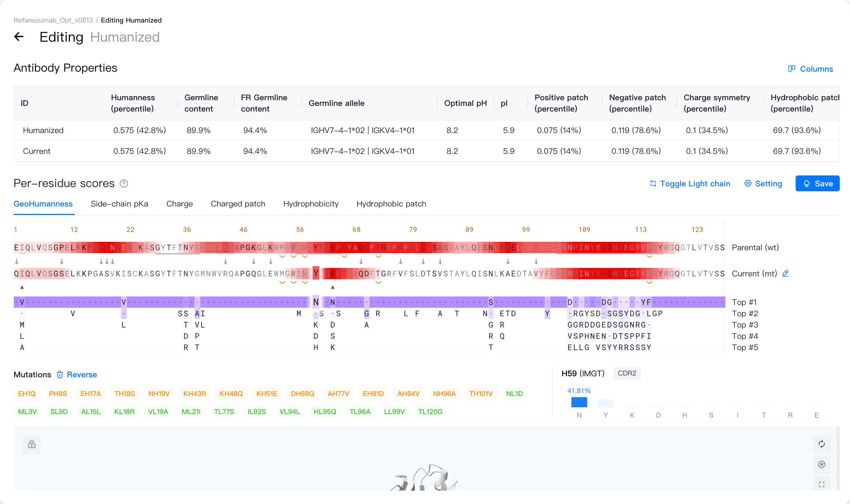Select the ML3V mutation tag

(28, 412)
